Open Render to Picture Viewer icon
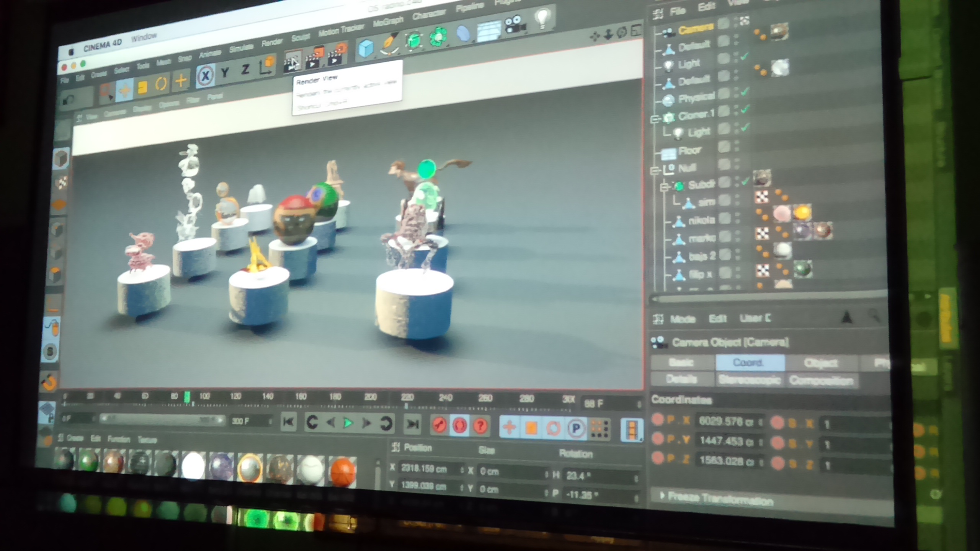 [x=314, y=58]
